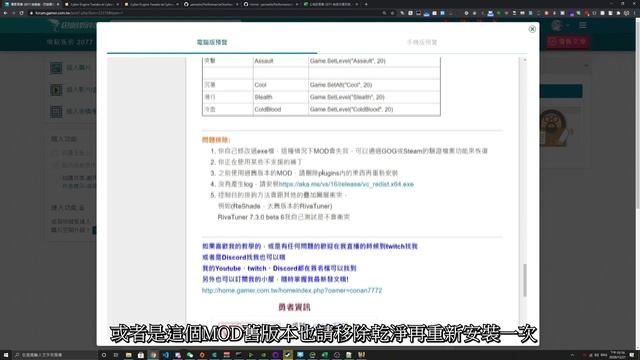This screenshot has width=640, height=360.
Task: Click the 勇者資訊 heading
Action: [x=294, y=307]
